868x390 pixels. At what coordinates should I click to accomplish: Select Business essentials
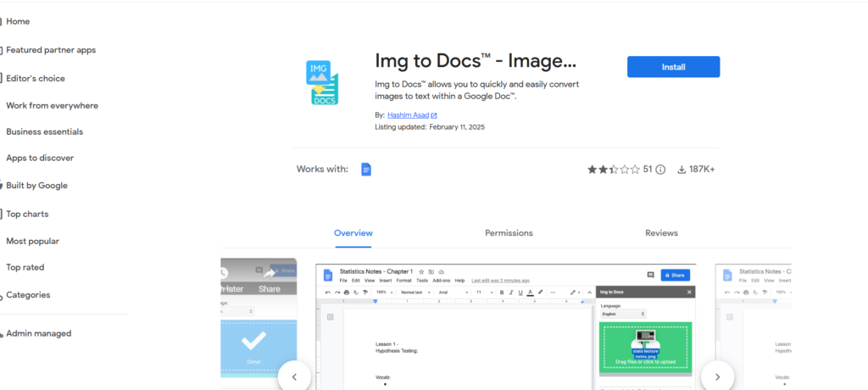(x=44, y=132)
